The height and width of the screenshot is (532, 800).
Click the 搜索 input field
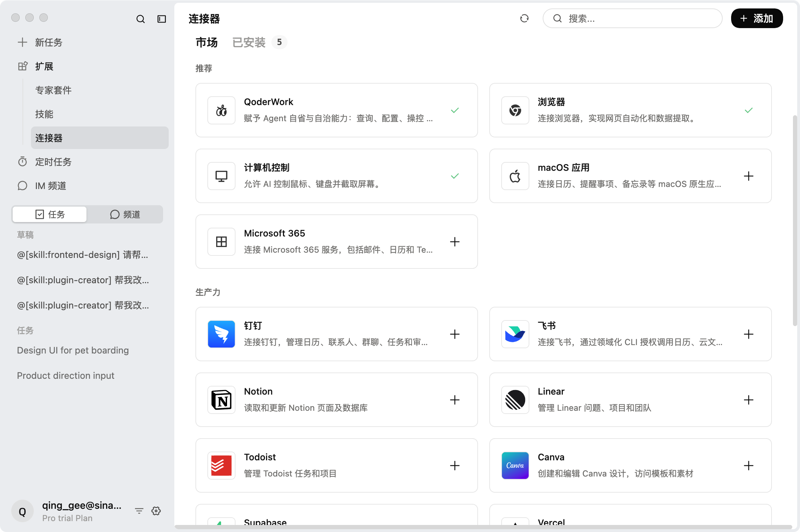(x=632, y=18)
